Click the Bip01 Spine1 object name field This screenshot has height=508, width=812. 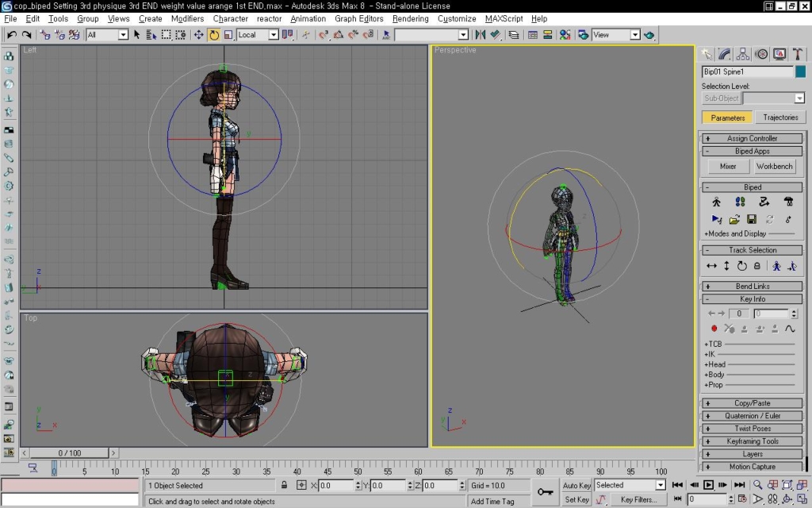coord(747,71)
